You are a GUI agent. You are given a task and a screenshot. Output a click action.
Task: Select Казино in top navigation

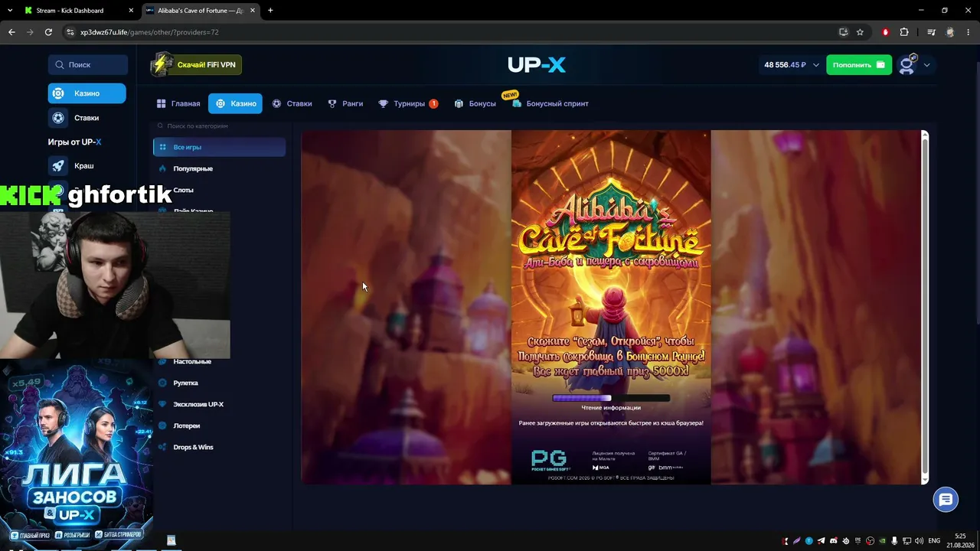pyautogui.click(x=235, y=103)
